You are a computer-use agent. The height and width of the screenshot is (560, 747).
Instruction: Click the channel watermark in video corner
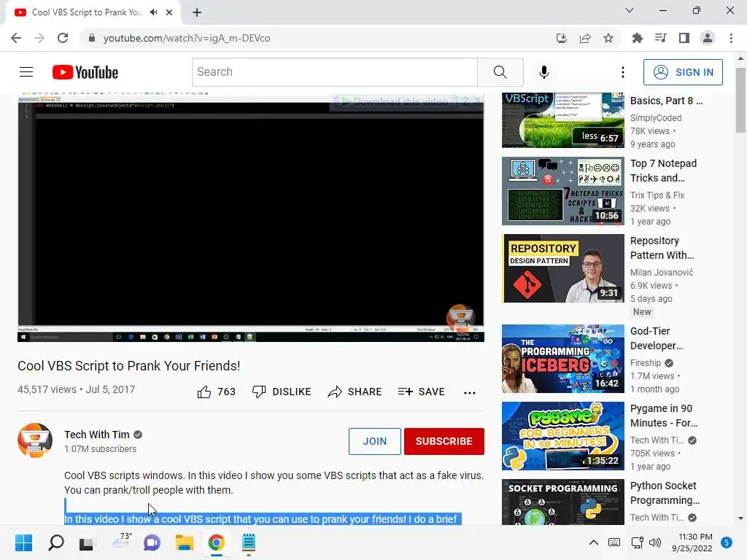tap(460, 318)
